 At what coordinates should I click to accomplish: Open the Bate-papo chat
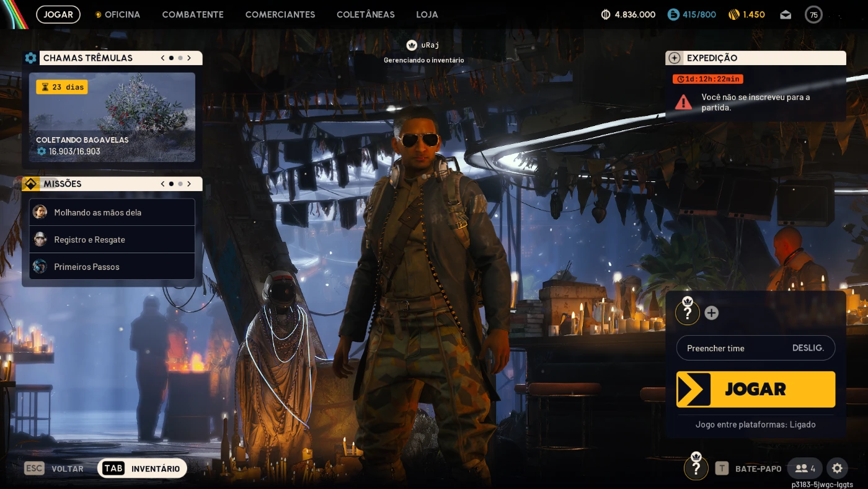click(750, 469)
